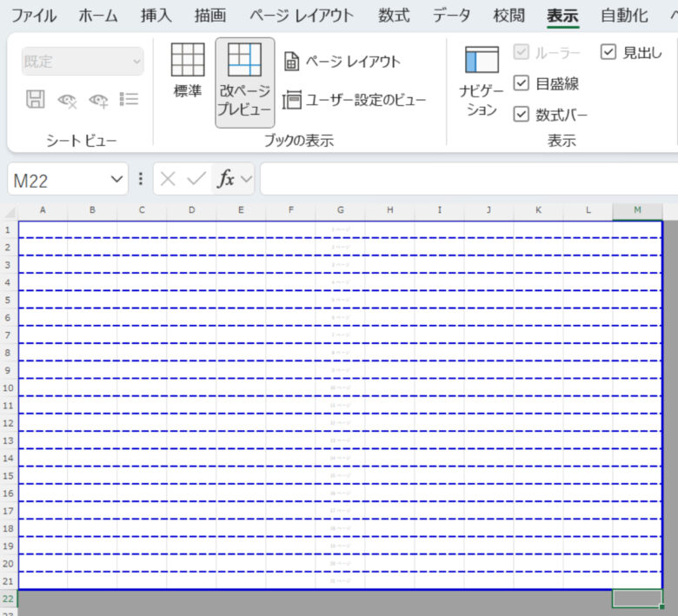The height and width of the screenshot is (616, 678).
Task: Open the ページ レイアウト ribbon tab
Action: (x=302, y=16)
